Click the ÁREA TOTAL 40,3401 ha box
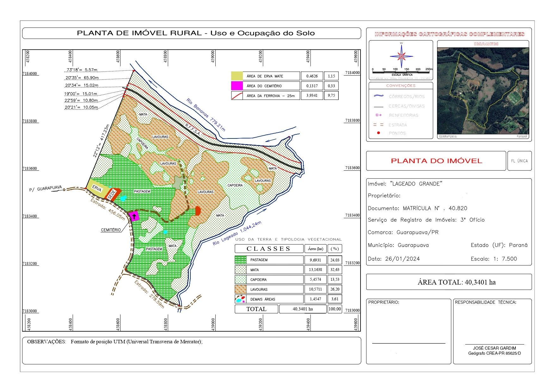 point(448,282)
